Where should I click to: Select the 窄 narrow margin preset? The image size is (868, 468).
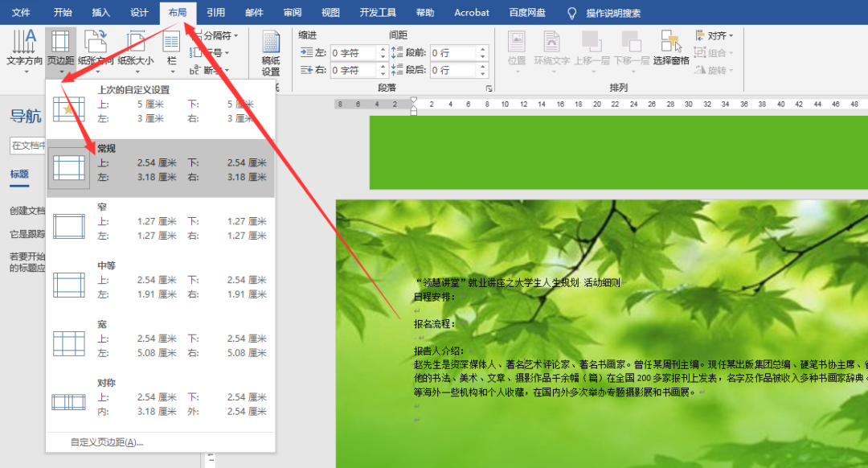[161, 227]
